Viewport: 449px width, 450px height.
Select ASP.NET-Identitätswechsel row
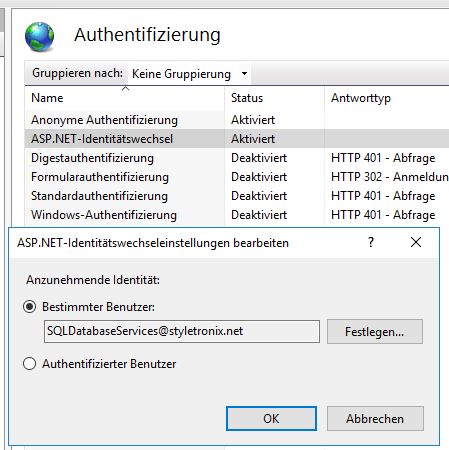click(x=237, y=139)
